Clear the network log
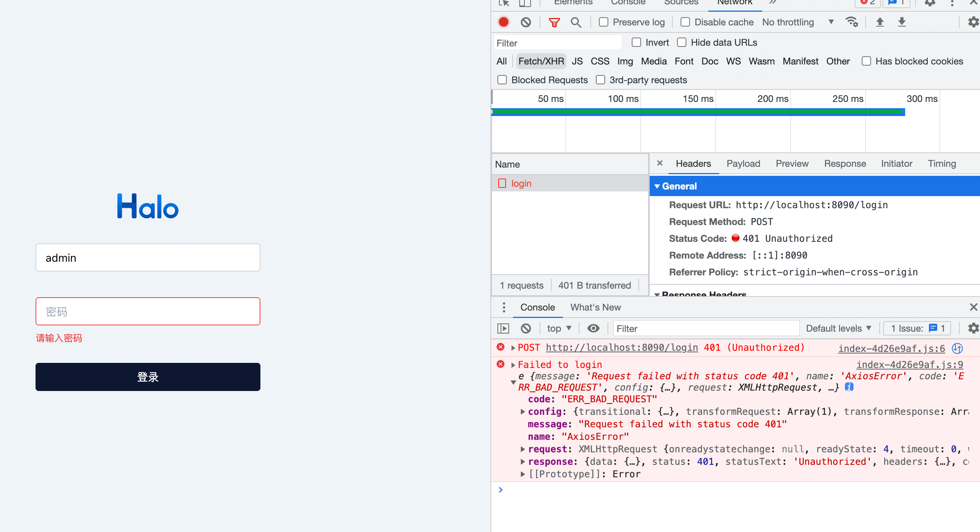The width and height of the screenshot is (980, 532). (x=526, y=22)
